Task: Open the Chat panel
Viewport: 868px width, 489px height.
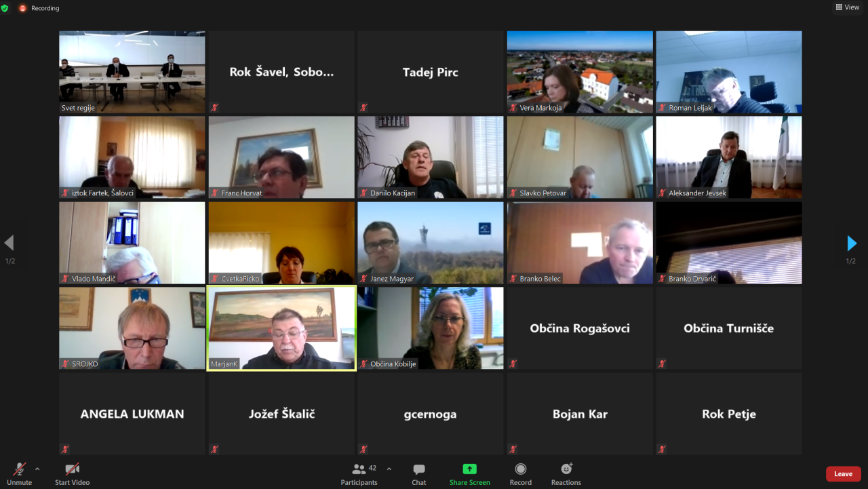Action: click(419, 469)
